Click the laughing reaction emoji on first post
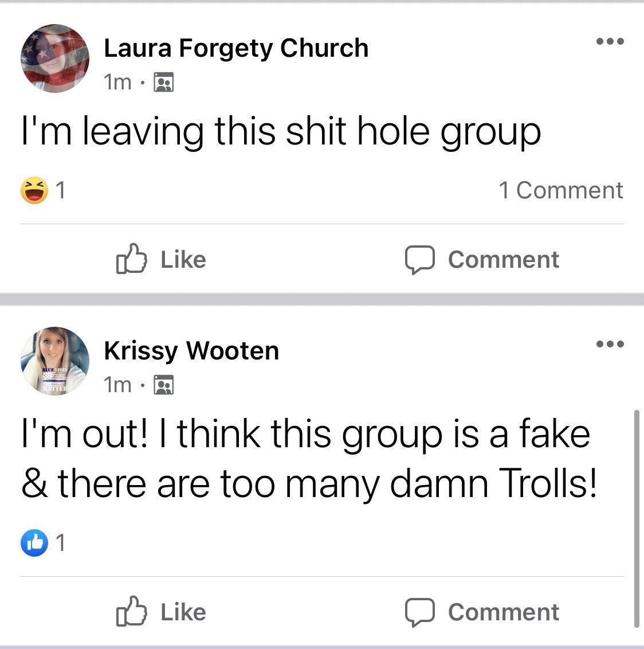 34,190
